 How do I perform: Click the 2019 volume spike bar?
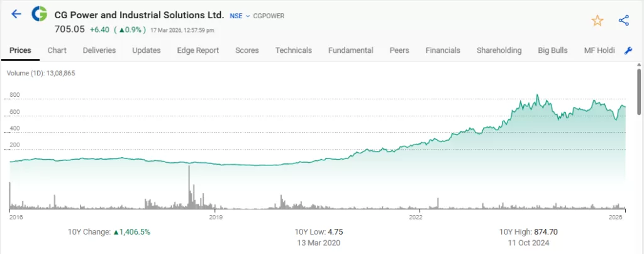(188, 185)
